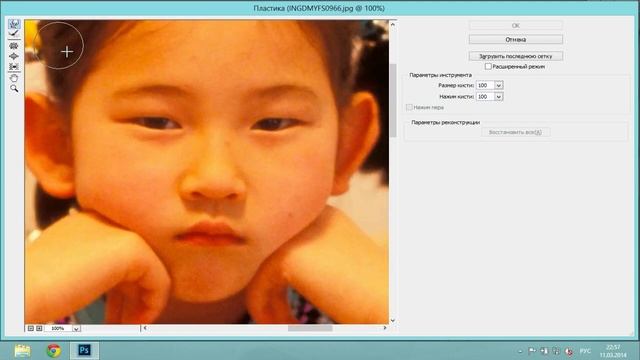This screenshot has height=360, width=640.
Task: Click the Восстановить все button
Action: click(x=515, y=132)
